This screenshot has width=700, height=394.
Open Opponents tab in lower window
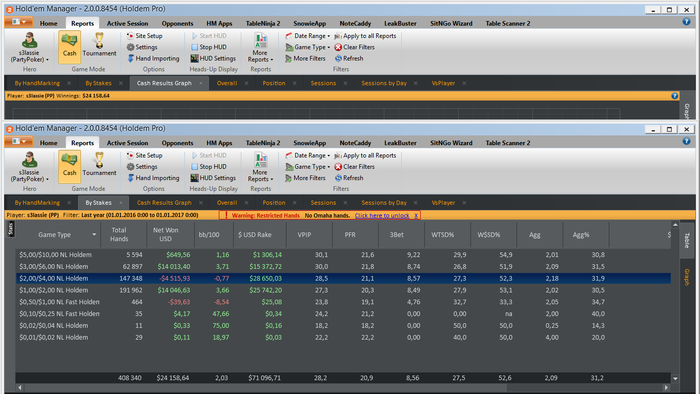177,143
